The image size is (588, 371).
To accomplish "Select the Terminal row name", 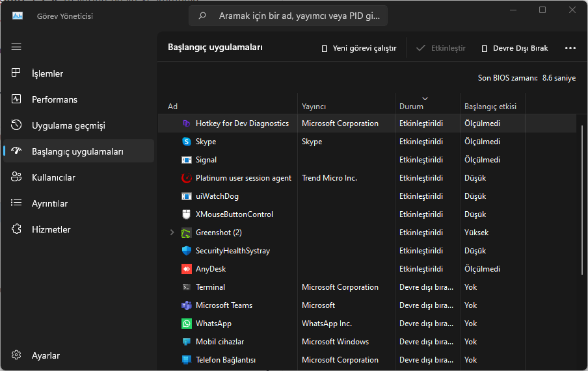I will pos(210,287).
